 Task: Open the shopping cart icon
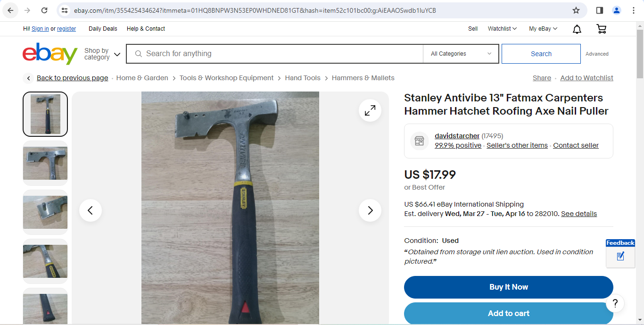[602, 29]
